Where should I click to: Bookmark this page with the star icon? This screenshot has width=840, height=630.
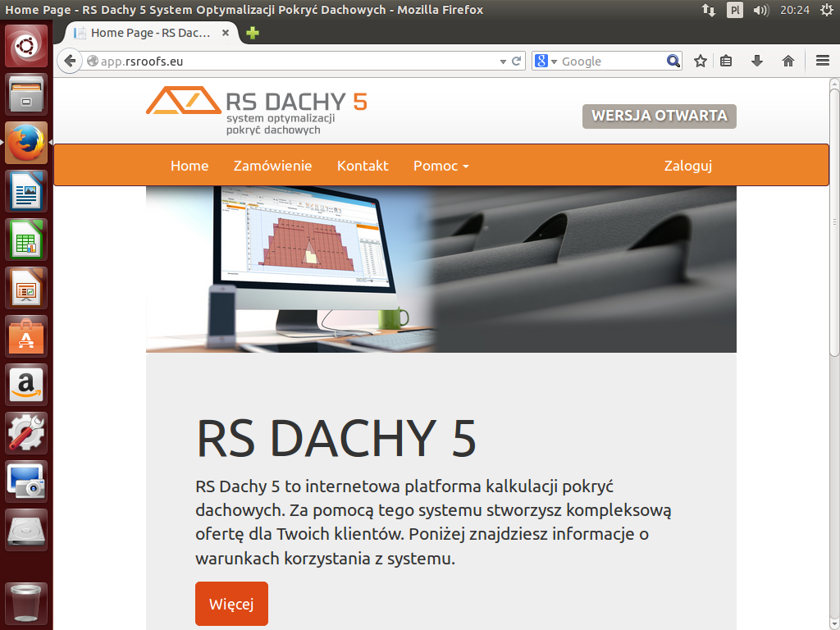[700, 62]
